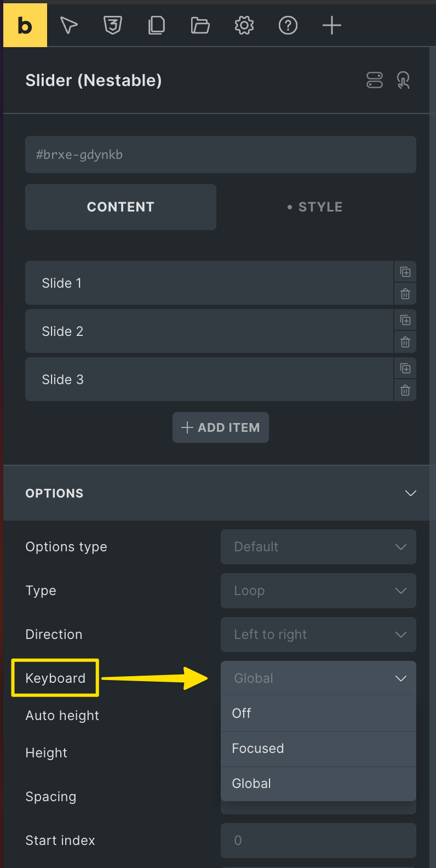Delete Slide 2 with trash icon
This screenshot has width=436, height=868.
click(405, 342)
